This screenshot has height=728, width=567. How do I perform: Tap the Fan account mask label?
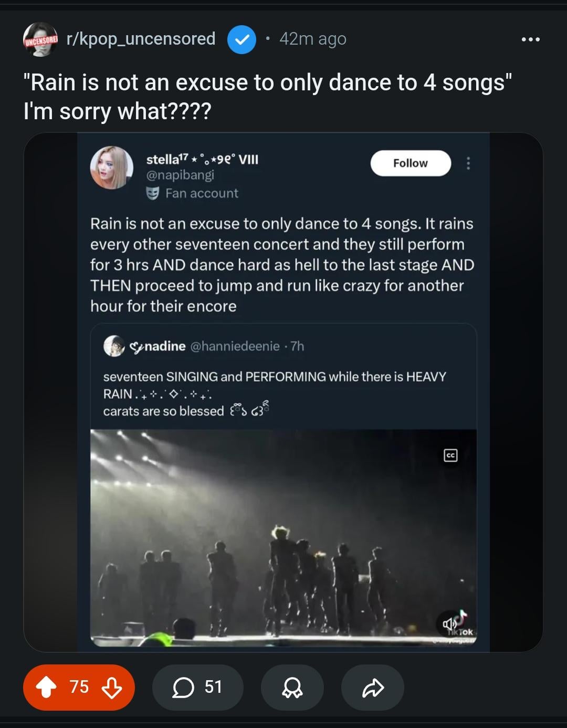(192, 193)
